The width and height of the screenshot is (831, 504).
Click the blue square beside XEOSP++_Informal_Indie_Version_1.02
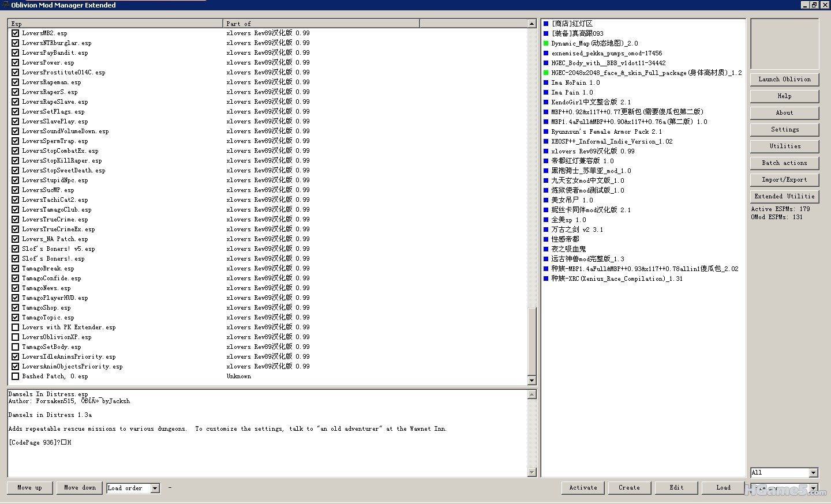pos(546,141)
